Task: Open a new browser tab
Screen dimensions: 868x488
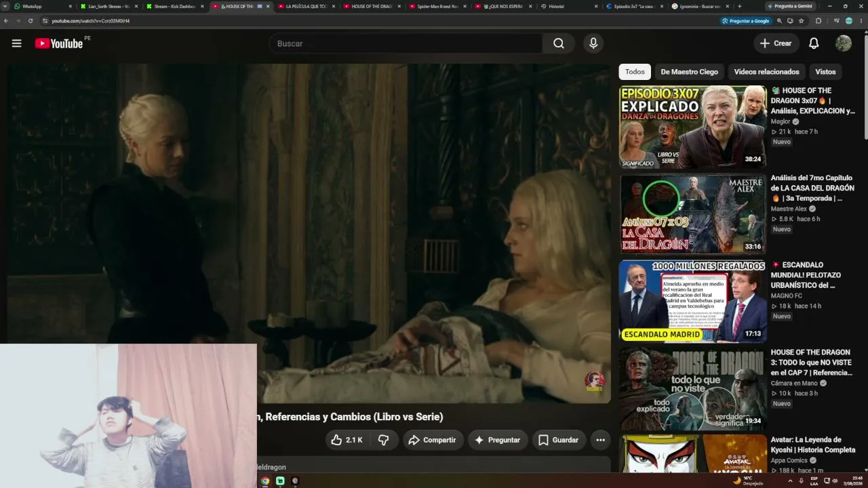Action: 739,6
